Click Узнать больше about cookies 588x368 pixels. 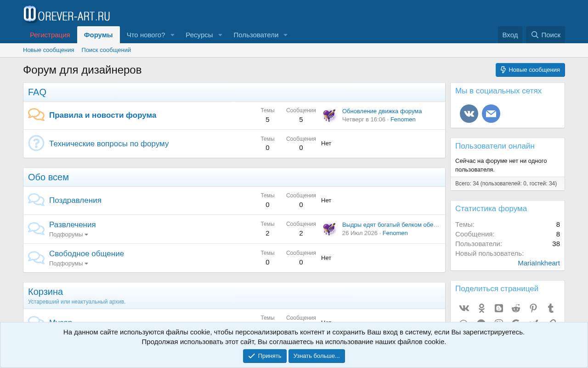[317, 356]
